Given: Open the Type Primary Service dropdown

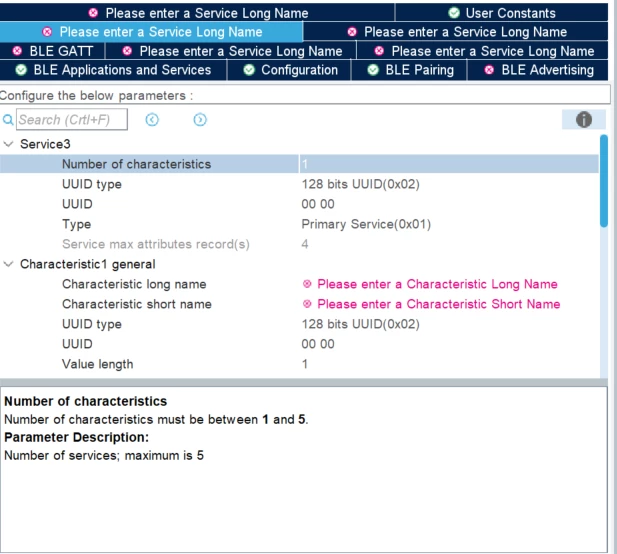Looking at the screenshot, I should [x=449, y=224].
